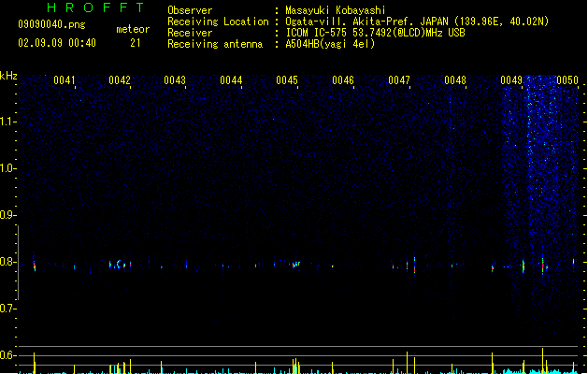Screen dimensions: 588x374
Task: Select the file name 09090040.png
Action: pos(51,24)
